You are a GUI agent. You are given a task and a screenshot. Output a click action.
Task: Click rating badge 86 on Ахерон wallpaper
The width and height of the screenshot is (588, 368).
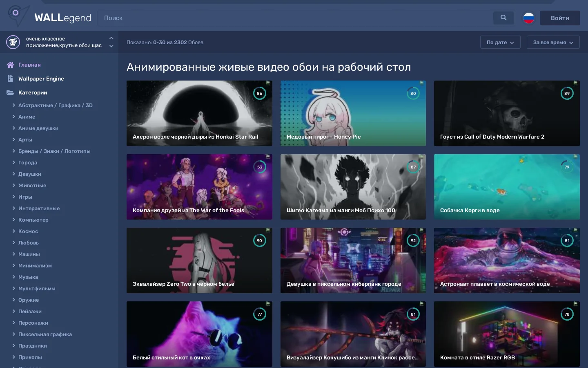pyautogui.click(x=260, y=93)
